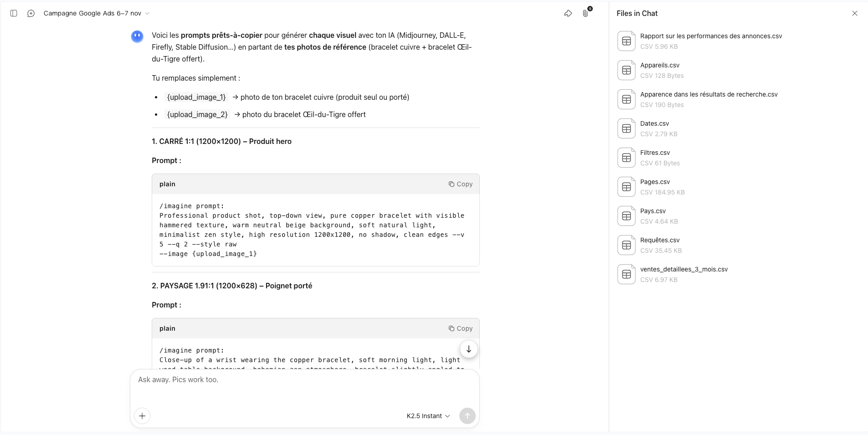
Task: Click the scroll-to-bottom arrow
Action: (x=468, y=348)
